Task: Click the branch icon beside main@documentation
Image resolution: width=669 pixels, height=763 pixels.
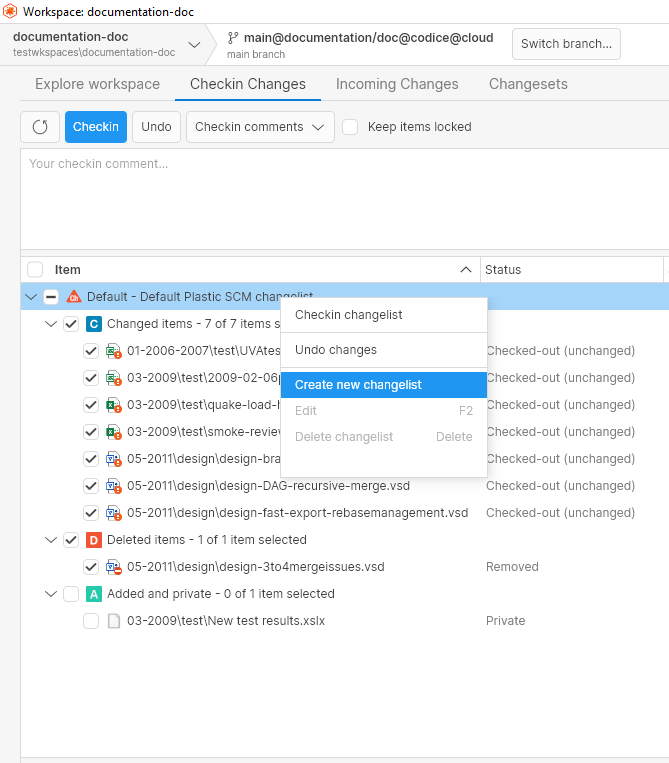Action: click(x=233, y=38)
